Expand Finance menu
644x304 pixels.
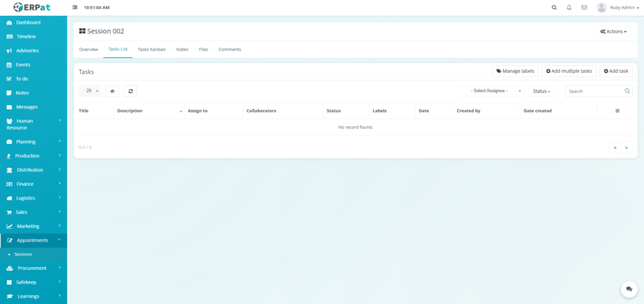coord(34,184)
